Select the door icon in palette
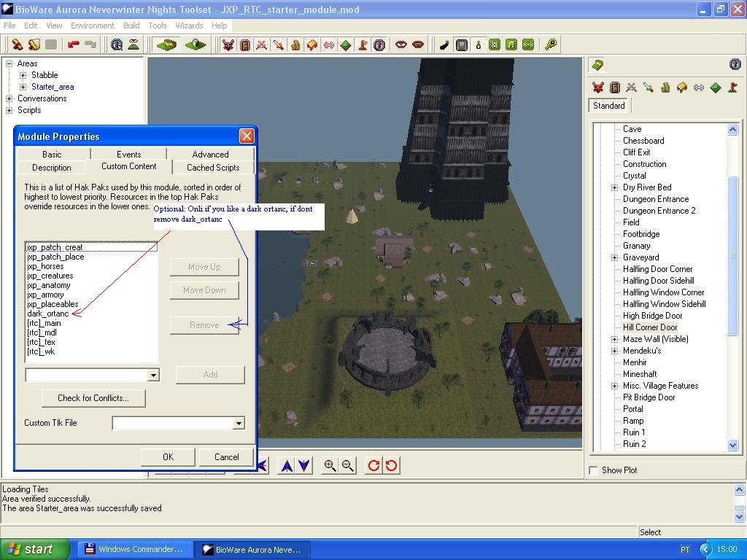The image size is (747, 560). click(x=615, y=87)
